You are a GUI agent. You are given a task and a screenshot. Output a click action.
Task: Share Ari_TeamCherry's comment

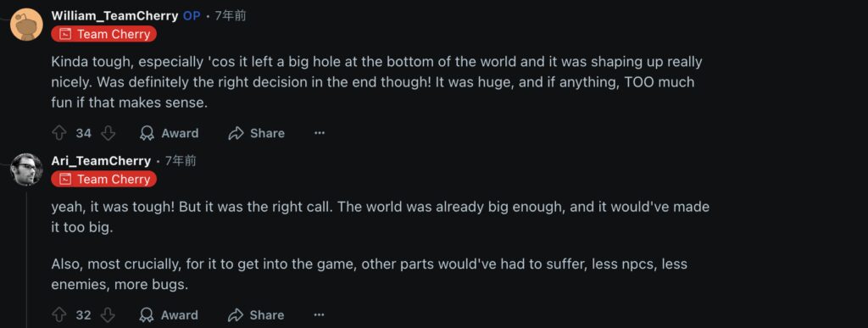pos(256,315)
